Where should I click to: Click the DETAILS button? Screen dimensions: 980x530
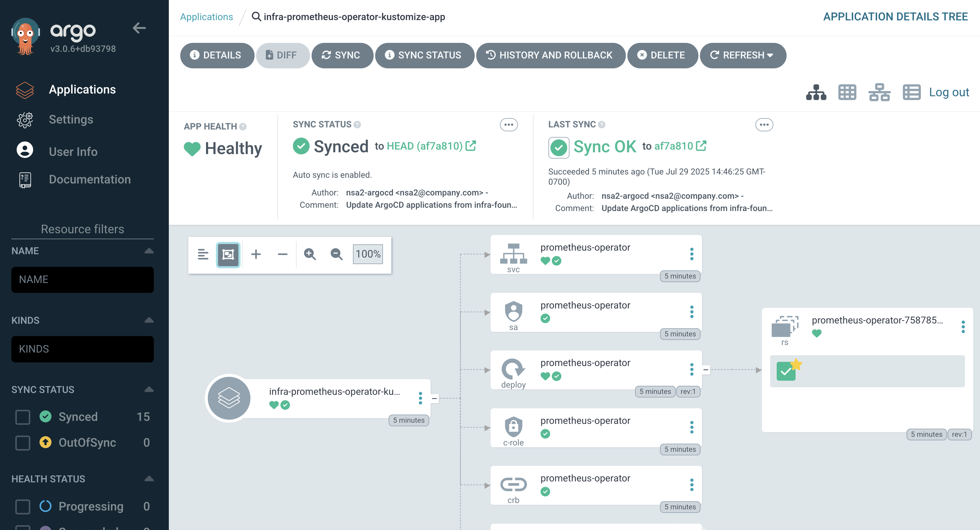217,55
